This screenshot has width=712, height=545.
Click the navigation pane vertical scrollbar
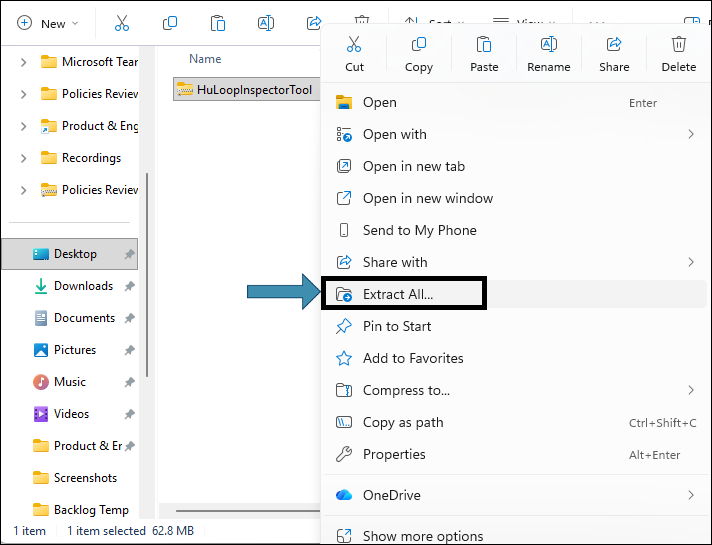(x=147, y=275)
